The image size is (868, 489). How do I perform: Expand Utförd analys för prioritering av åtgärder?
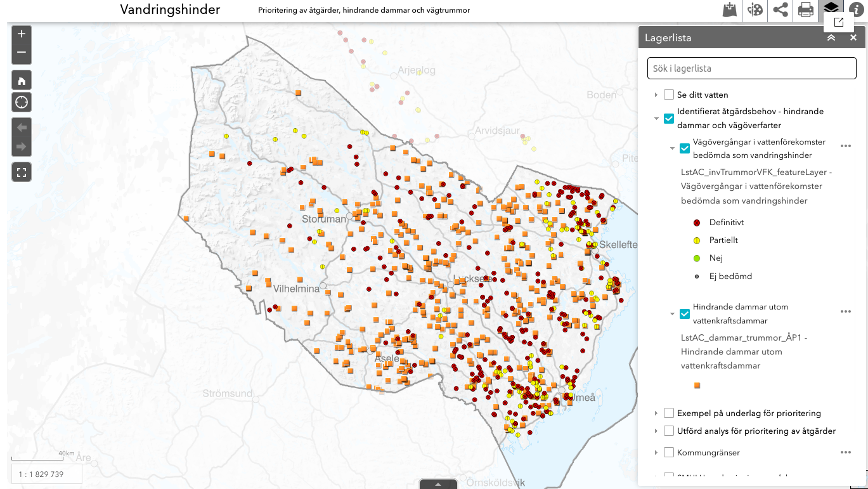(656, 431)
